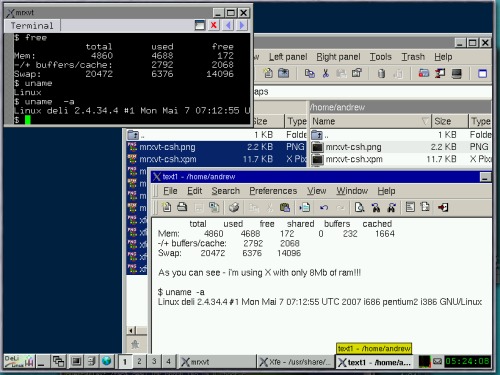500x375 pixels.
Task: Open Edit menu in text1 window
Action: click(x=195, y=191)
